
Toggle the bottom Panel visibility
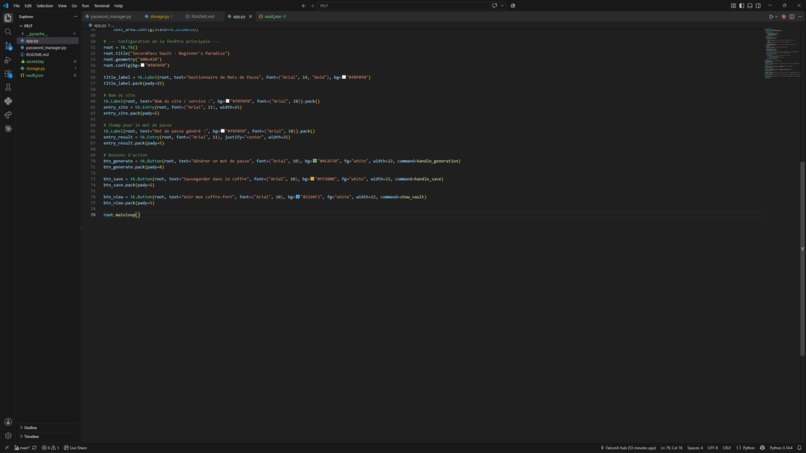[749, 6]
